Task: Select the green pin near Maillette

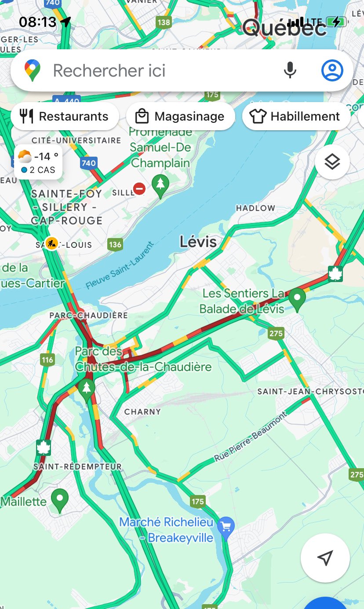Action: 60,500
